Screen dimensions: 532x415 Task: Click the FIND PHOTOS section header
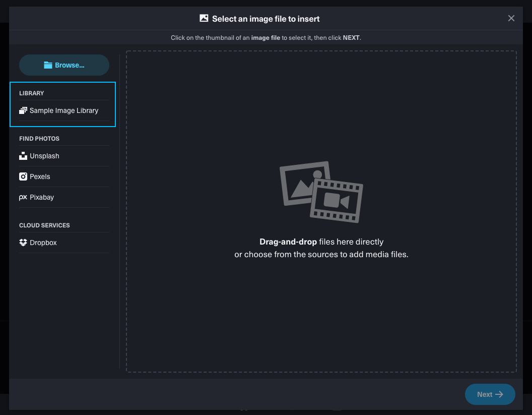click(39, 139)
